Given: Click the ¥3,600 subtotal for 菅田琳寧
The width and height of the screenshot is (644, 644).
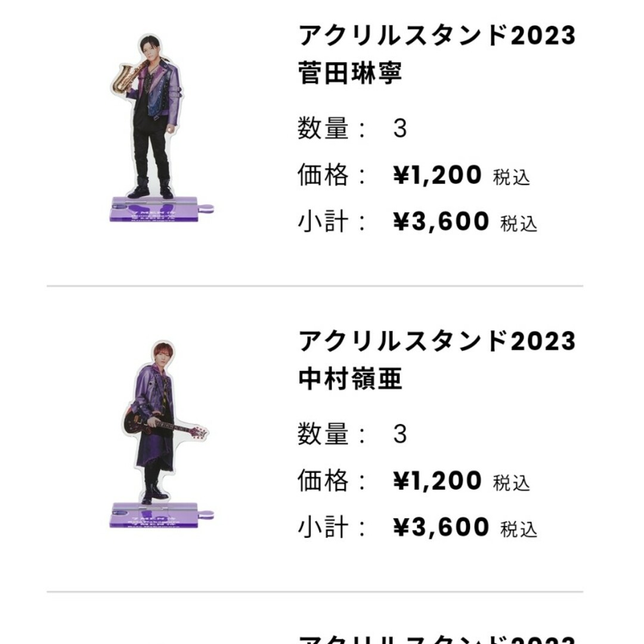Looking at the screenshot, I should 441,221.
